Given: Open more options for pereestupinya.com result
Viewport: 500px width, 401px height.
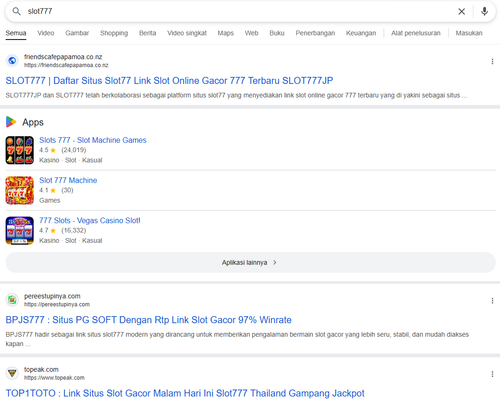Looking at the screenshot, I should click(492, 301).
